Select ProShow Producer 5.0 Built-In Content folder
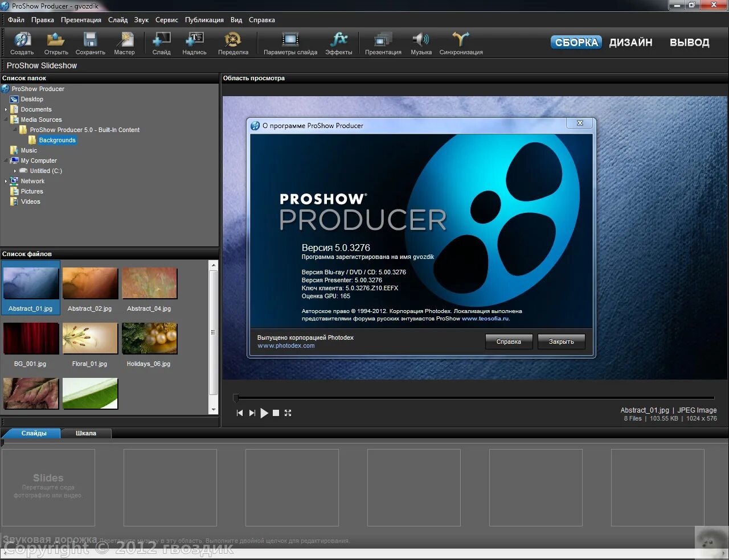The image size is (729, 560). point(84,130)
